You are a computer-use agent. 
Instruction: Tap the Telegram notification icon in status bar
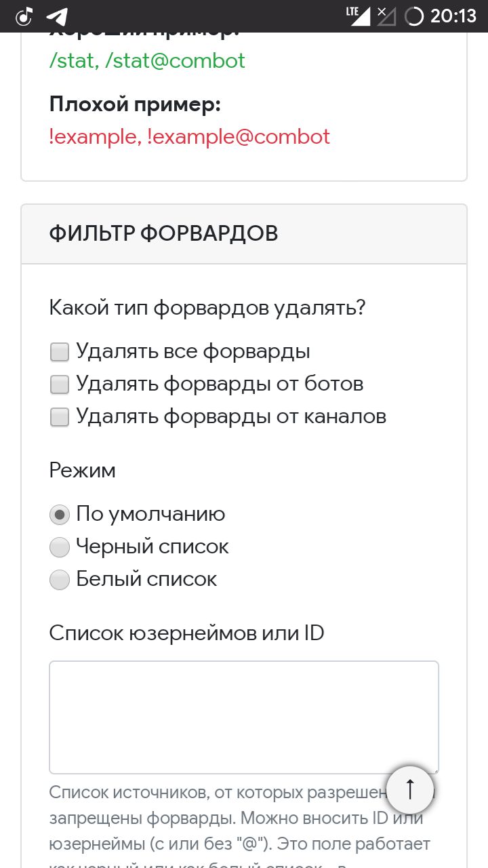click(x=58, y=16)
